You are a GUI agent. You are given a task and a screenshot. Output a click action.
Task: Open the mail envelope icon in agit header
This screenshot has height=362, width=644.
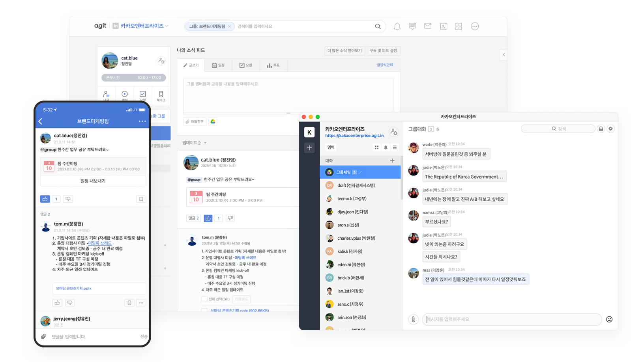428,26
